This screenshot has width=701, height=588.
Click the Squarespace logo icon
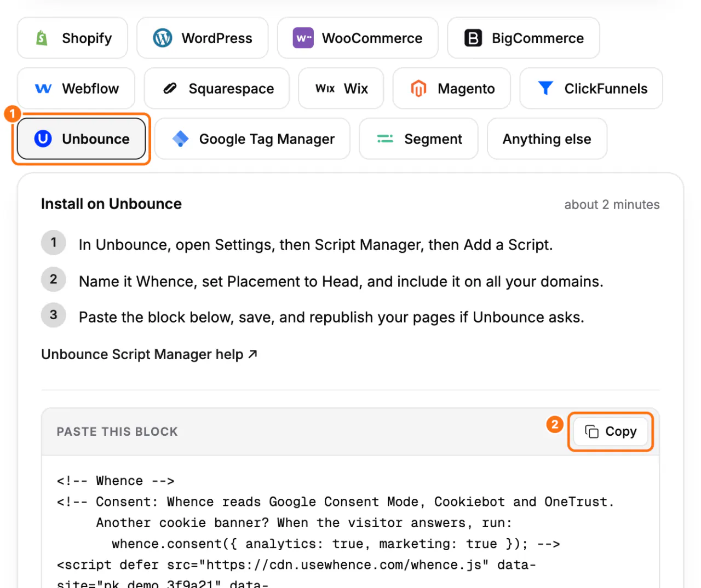click(x=170, y=88)
